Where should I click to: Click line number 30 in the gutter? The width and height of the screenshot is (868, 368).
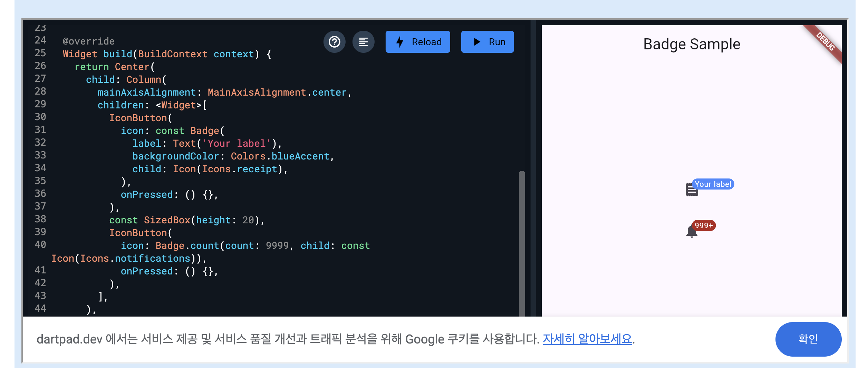pyautogui.click(x=40, y=117)
